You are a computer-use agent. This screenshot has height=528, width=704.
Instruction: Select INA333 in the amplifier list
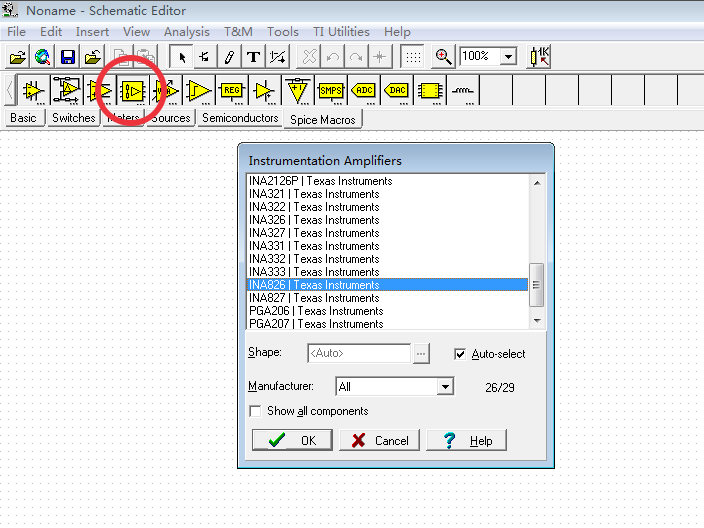314,272
